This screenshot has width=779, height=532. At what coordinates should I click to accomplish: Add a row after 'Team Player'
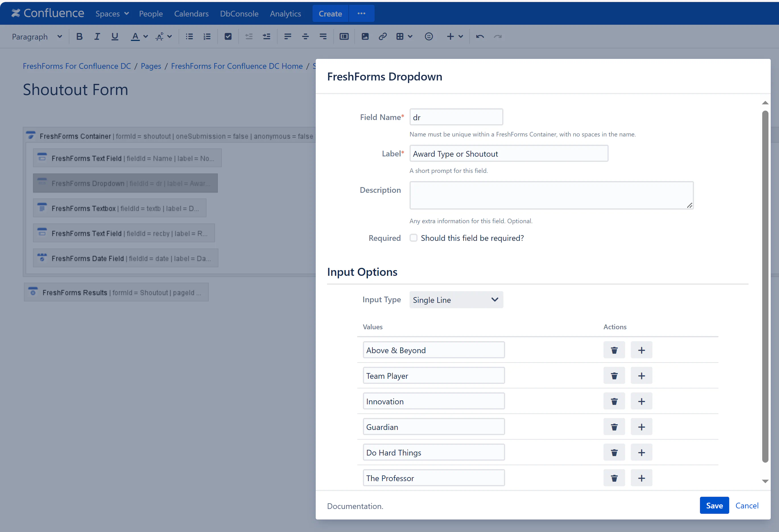point(641,376)
